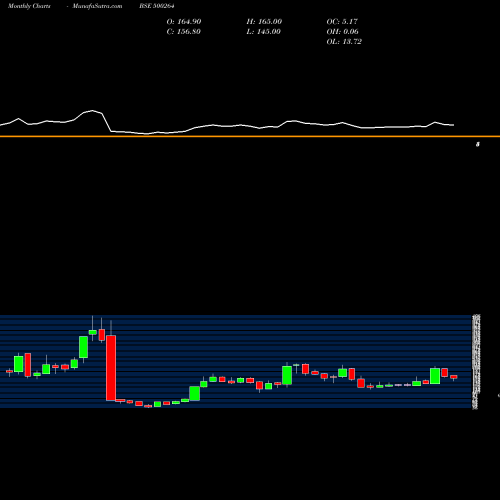500x500 pixels.
Task: Click the tallest red candlestick in the chart
Action: coord(111,368)
